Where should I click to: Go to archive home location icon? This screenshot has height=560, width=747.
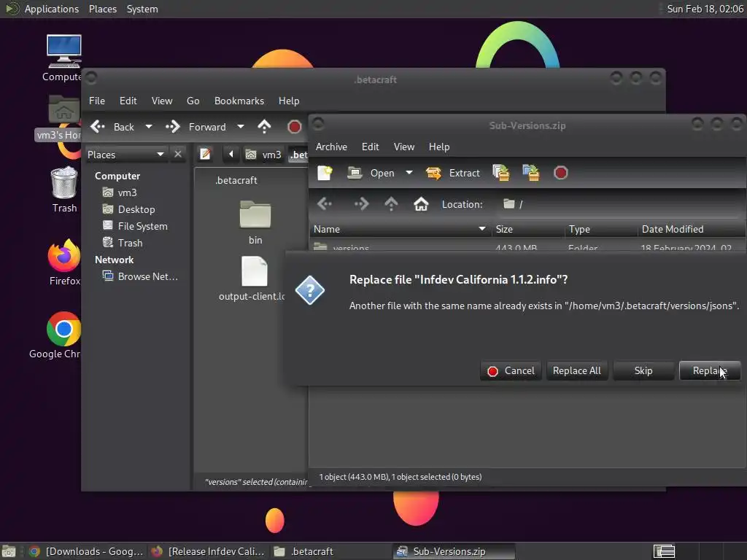coord(421,204)
